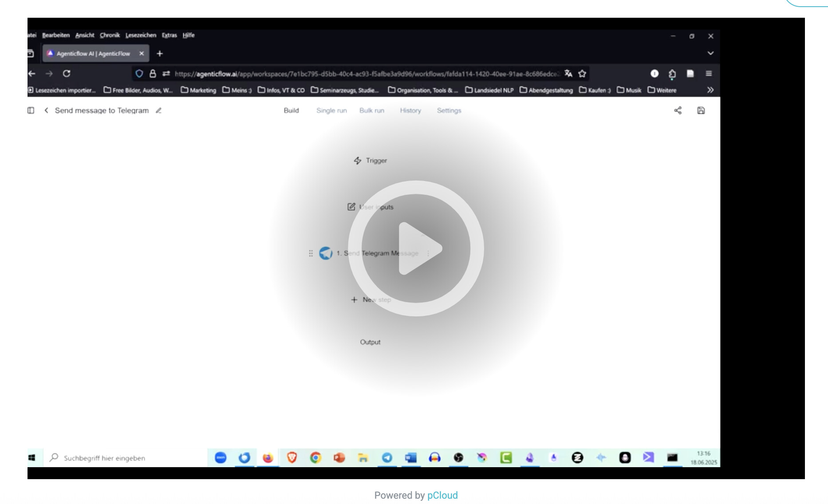This screenshot has width=828, height=504.
Task: Open the Hilfe menu
Action: [189, 35]
